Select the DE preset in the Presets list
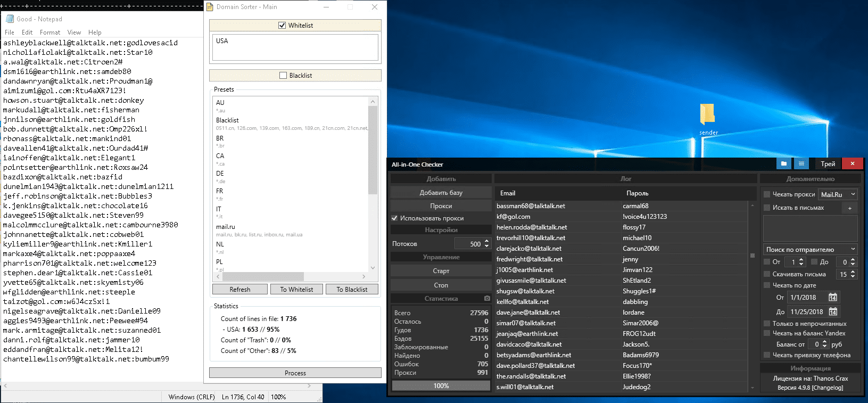Viewport: 868px width, 403px height. tap(220, 174)
